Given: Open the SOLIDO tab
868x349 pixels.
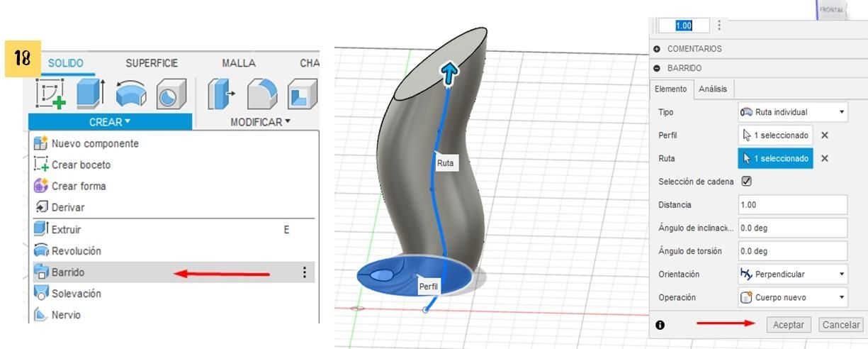Looking at the screenshot, I should [x=65, y=64].
